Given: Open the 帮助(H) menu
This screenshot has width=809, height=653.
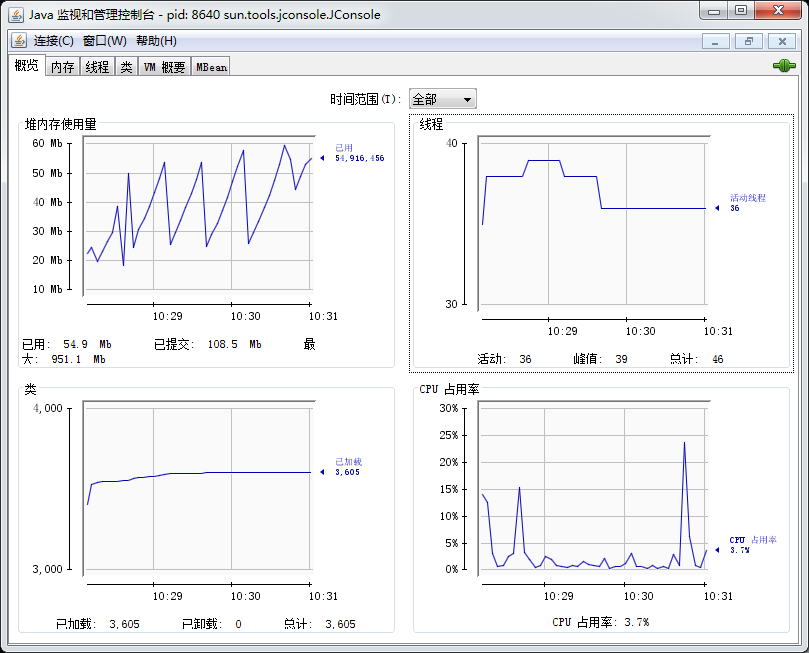Looking at the screenshot, I should point(156,41).
